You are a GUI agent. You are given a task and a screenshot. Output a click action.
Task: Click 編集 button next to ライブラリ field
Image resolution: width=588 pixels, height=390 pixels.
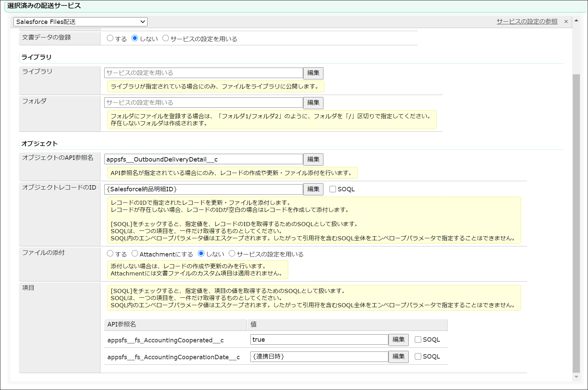(313, 73)
